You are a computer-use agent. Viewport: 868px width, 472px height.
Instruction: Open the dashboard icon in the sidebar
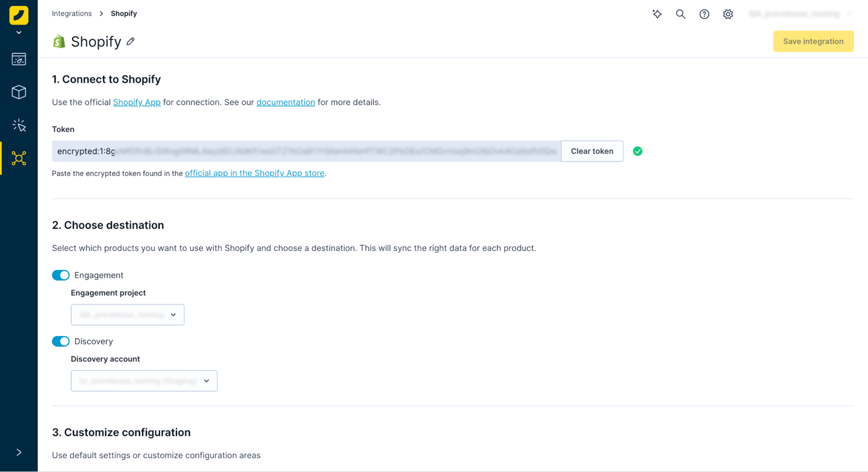coord(19,59)
